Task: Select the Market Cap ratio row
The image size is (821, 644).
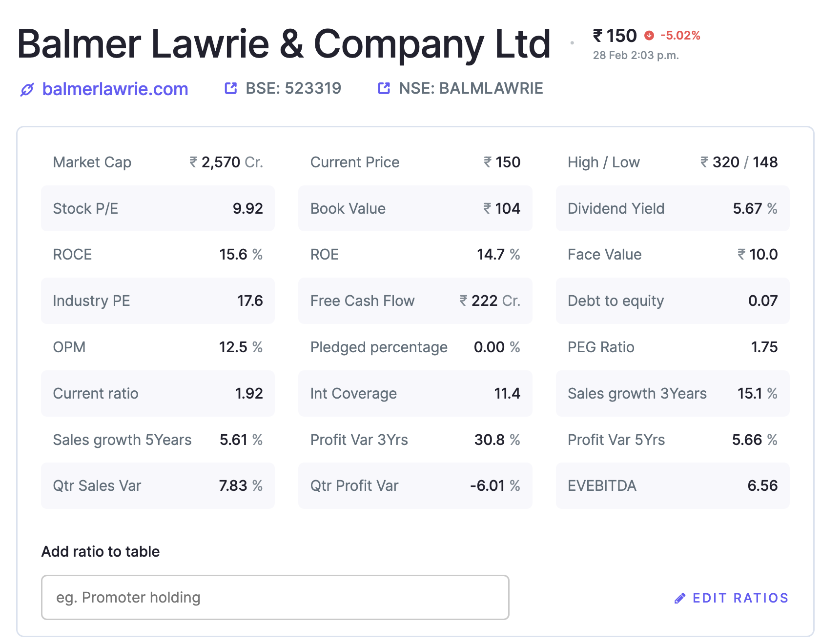Action: click(x=158, y=162)
